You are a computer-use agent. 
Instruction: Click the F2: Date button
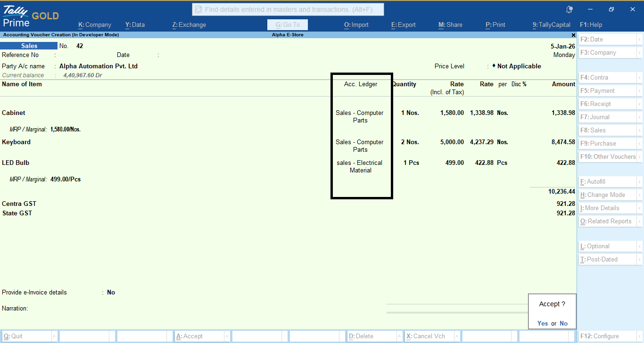[x=608, y=40]
